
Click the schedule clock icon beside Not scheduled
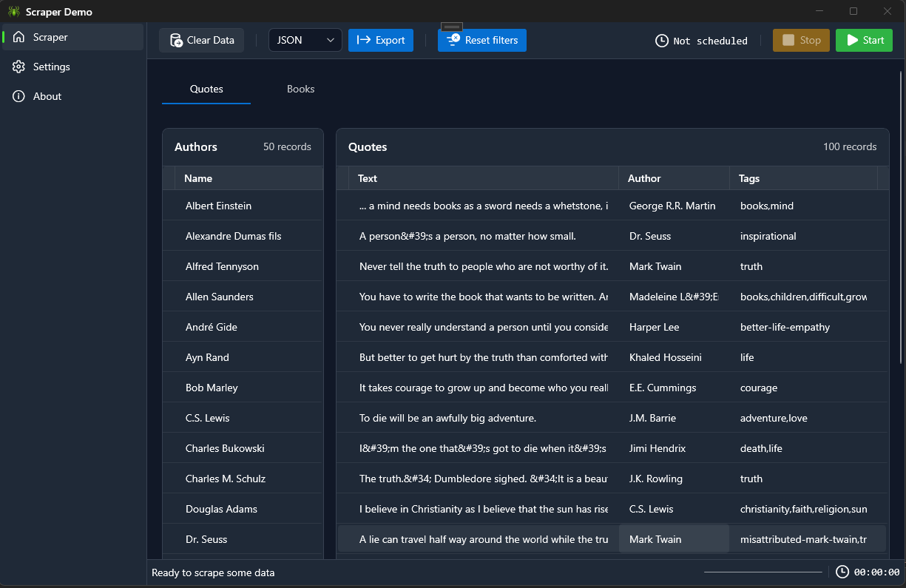pyautogui.click(x=662, y=41)
